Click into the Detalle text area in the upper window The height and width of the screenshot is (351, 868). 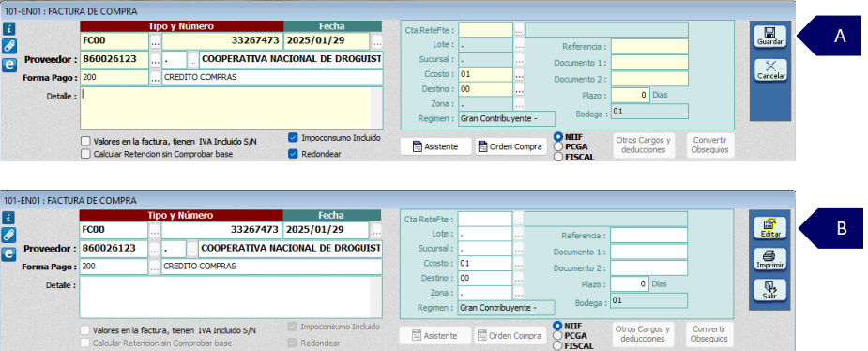[225, 107]
